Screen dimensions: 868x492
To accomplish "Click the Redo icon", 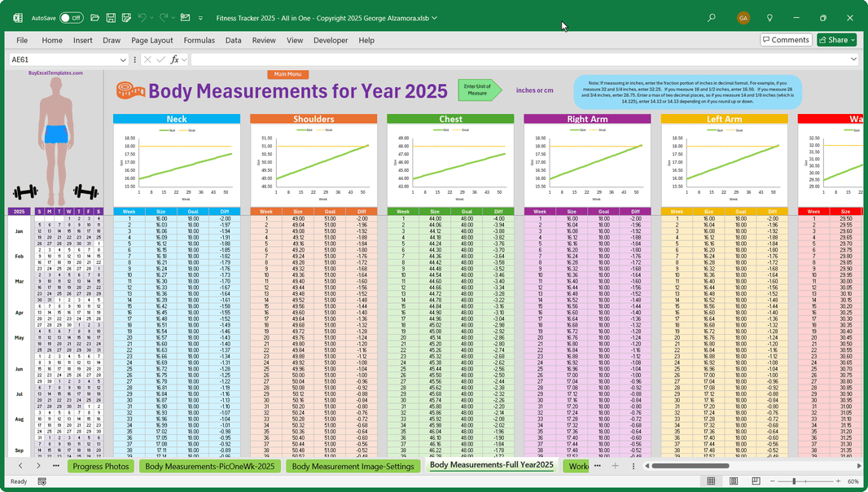I will tap(165, 17).
